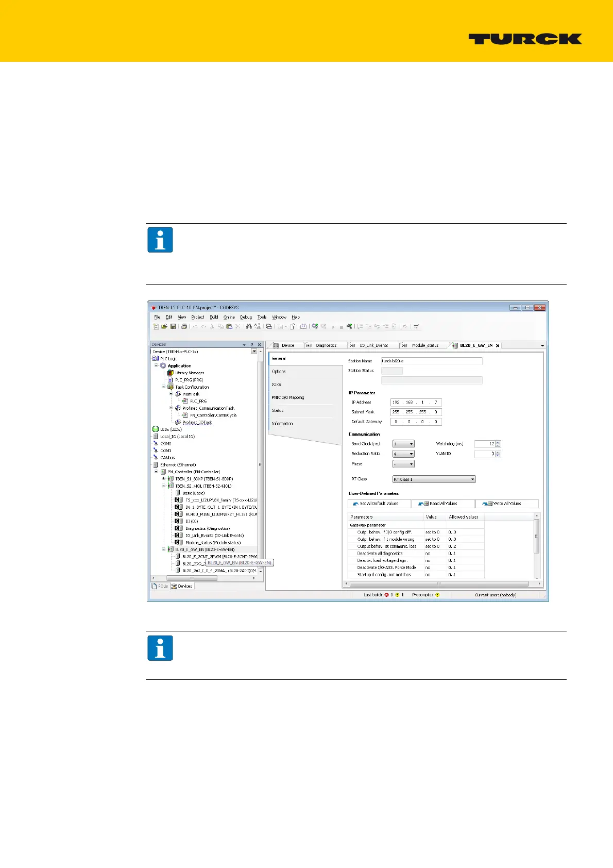Screen dimensions: 613x868
Task: Open the File menu
Action: coord(157,317)
